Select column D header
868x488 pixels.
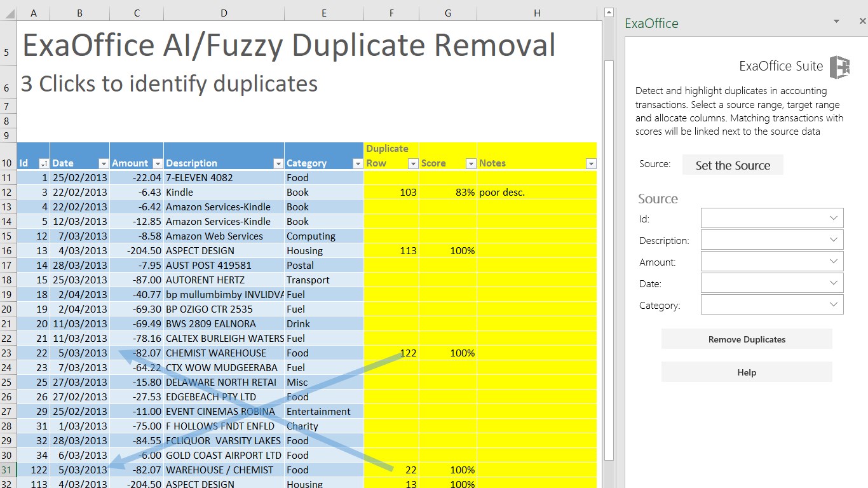(224, 13)
